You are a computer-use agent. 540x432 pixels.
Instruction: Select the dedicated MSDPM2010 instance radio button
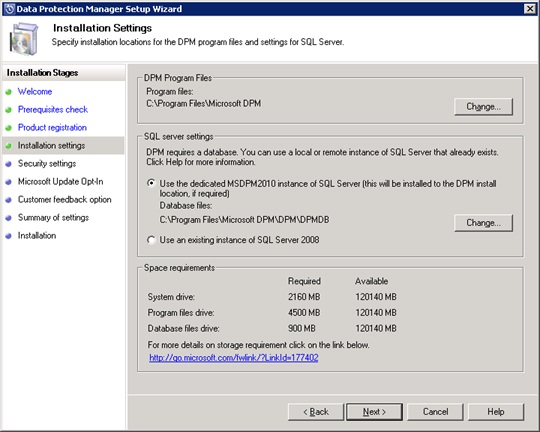tap(151, 183)
